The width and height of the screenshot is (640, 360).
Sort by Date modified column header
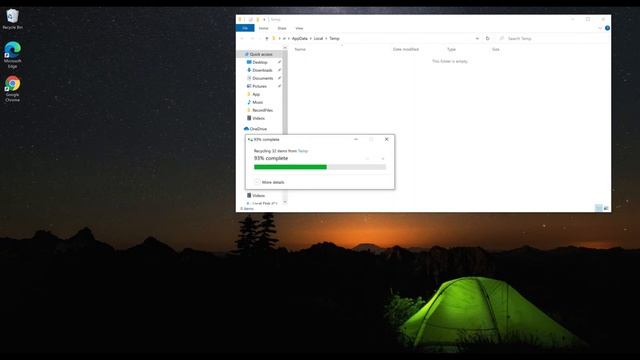click(406, 49)
